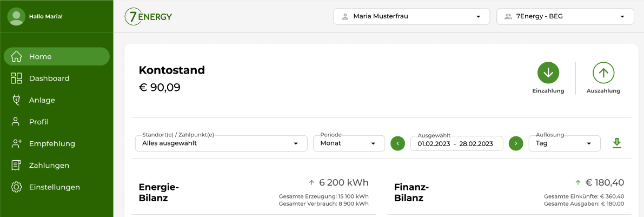Click the Anlage plug icon in sidebar

16,100
